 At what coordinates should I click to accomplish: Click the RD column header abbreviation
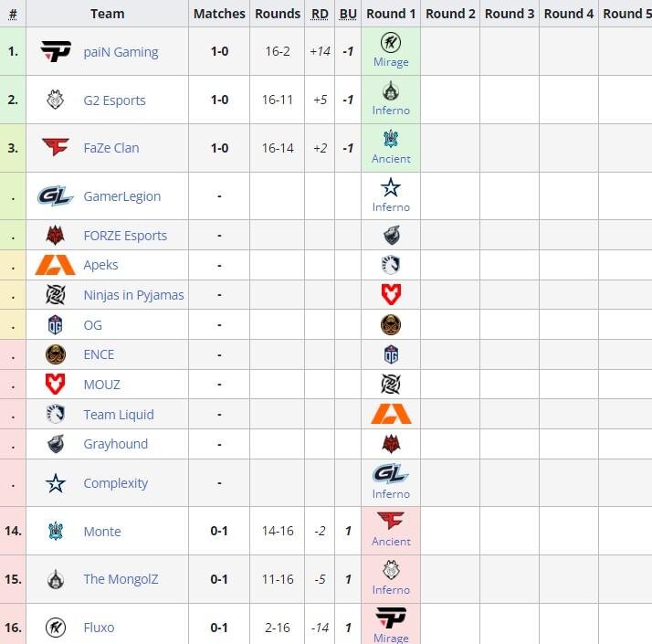(320, 14)
